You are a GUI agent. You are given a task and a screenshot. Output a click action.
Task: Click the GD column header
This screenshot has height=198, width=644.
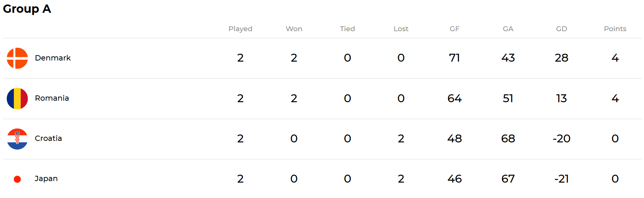[x=562, y=29]
